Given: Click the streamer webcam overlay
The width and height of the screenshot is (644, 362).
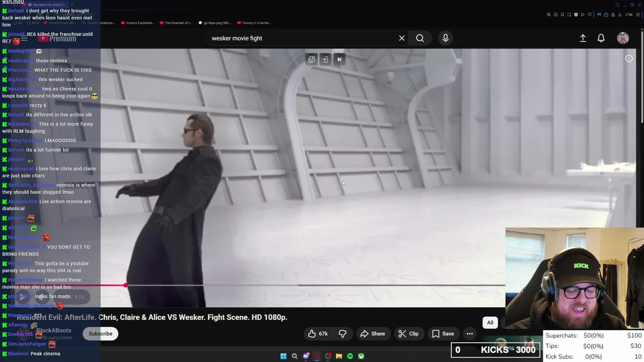Looking at the screenshot, I should click(575, 279).
